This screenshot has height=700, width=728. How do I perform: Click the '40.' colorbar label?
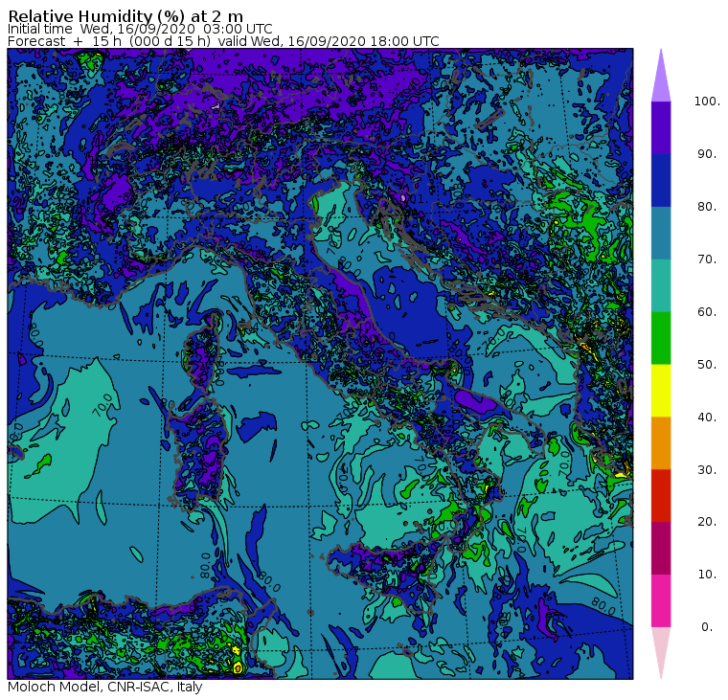pos(707,417)
